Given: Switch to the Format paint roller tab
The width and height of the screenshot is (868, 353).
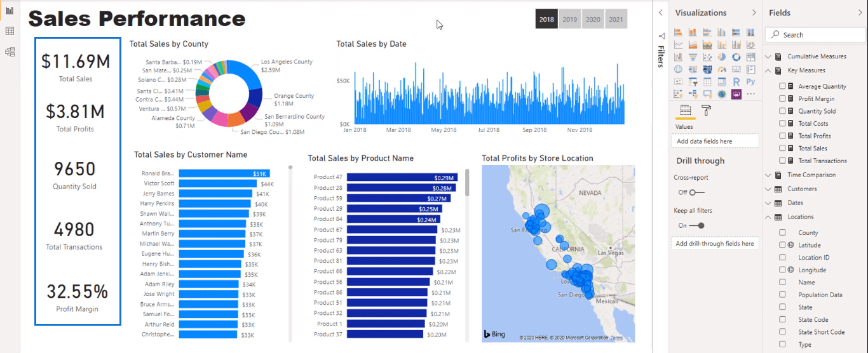Looking at the screenshot, I should tap(706, 110).
